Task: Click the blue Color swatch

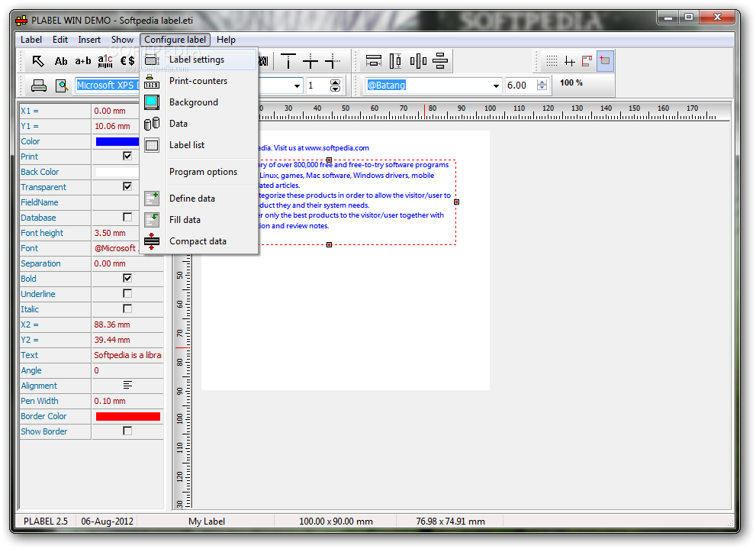Action: [x=117, y=141]
